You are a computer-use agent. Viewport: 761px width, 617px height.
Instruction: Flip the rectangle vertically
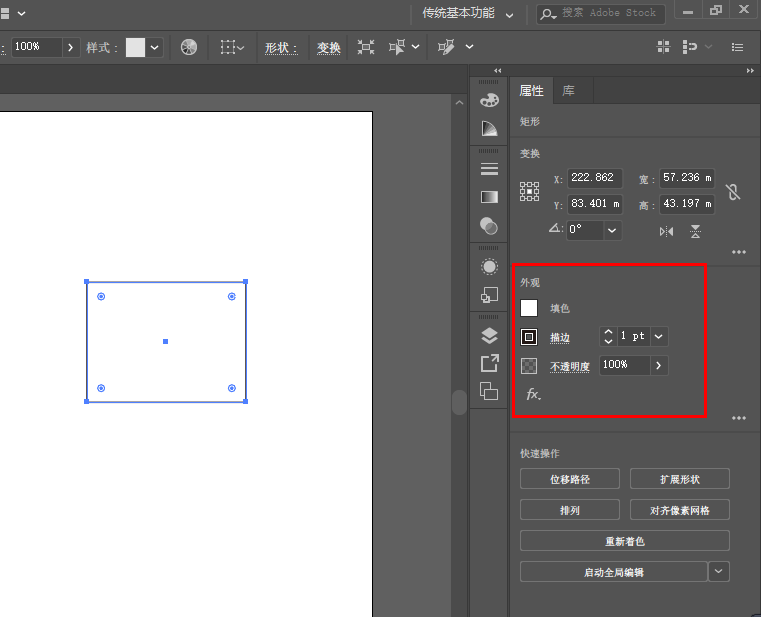[x=695, y=232]
